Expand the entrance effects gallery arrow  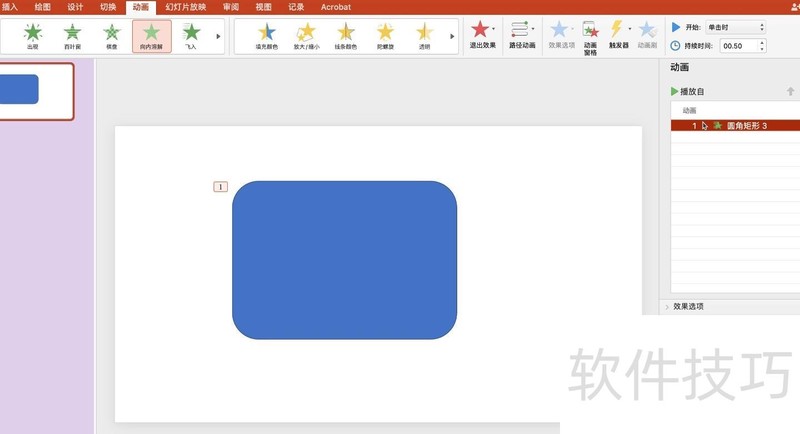click(x=218, y=36)
